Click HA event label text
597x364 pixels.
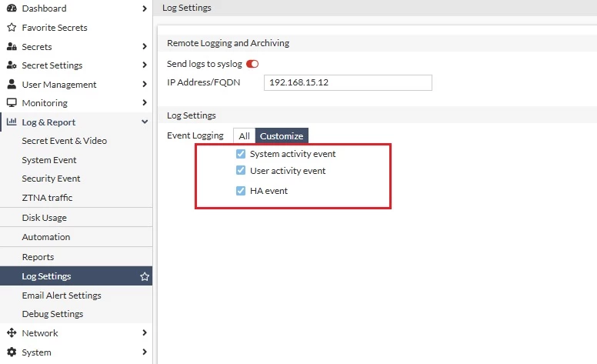point(268,191)
